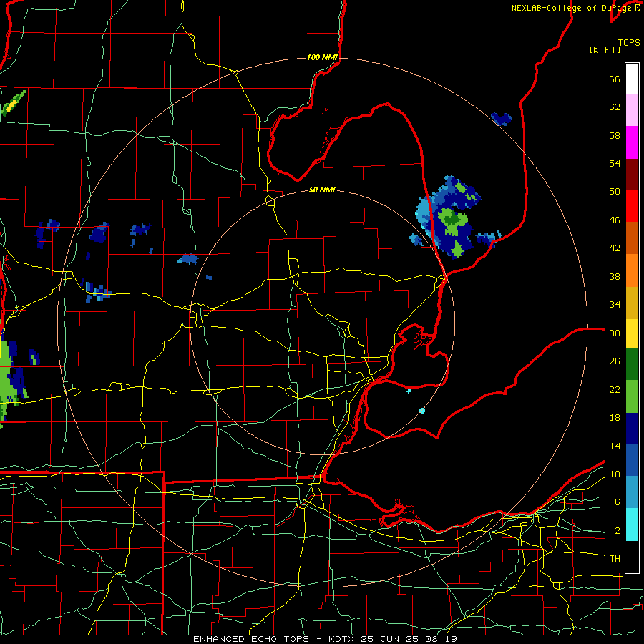Click the magenta legend swatch
This screenshot has height=644, width=644.
pyautogui.click(x=632, y=142)
